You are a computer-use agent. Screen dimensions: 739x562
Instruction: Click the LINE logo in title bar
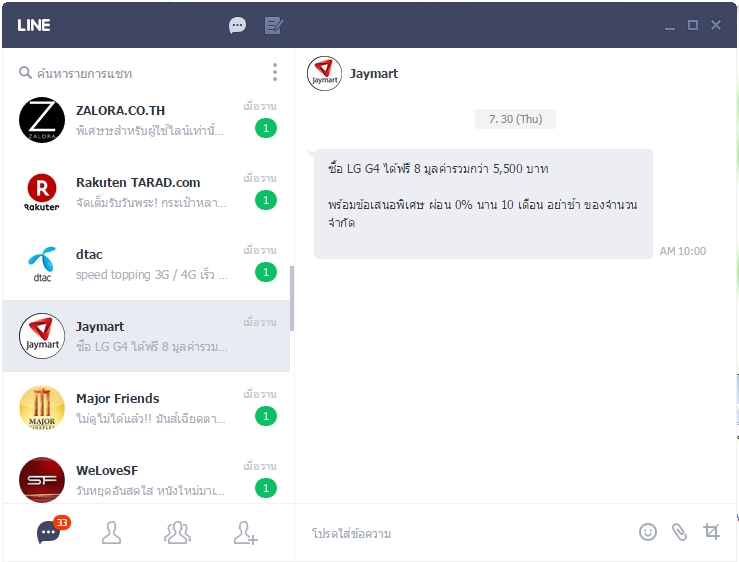pyautogui.click(x=33, y=25)
